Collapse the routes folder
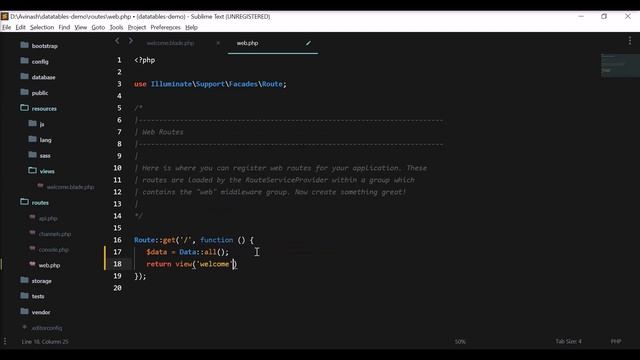The width and height of the screenshot is (640, 360). click(24, 202)
